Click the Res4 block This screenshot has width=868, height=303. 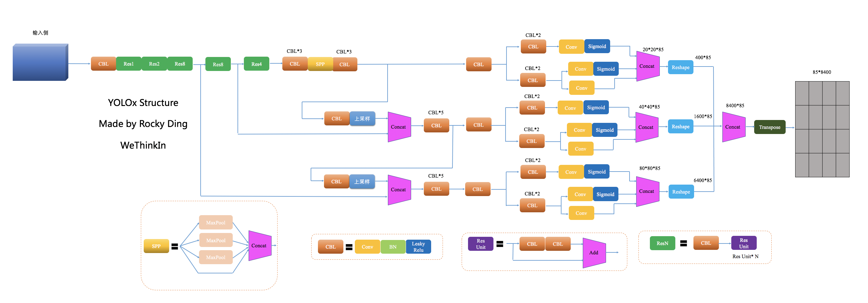pos(256,64)
